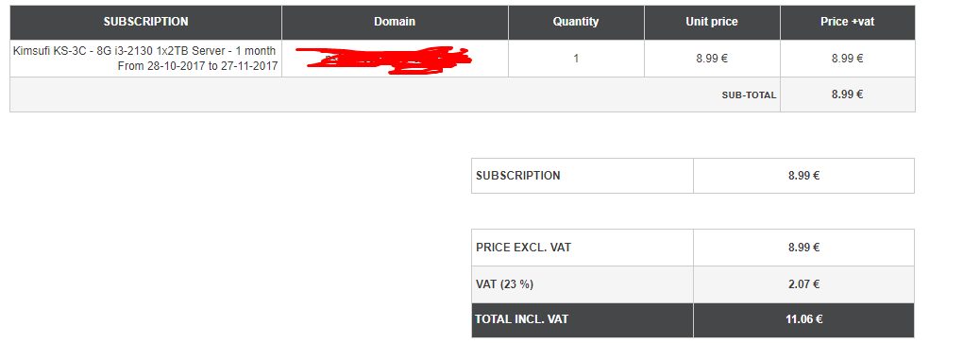Click the Domain column header
Viewport: 980px width, 343px height.
pos(395,22)
